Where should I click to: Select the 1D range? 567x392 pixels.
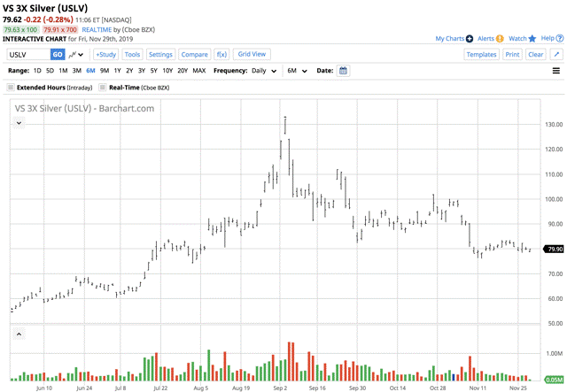pyautogui.click(x=37, y=71)
